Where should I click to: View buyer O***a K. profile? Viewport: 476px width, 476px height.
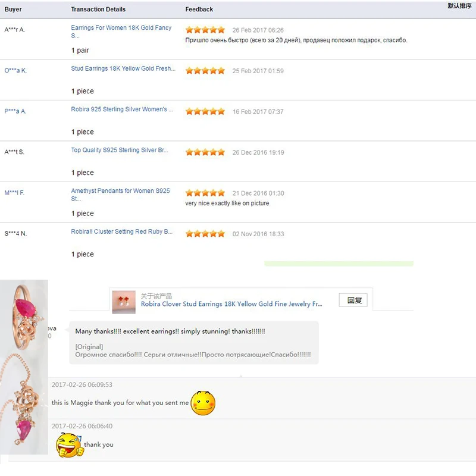pos(15,70)
